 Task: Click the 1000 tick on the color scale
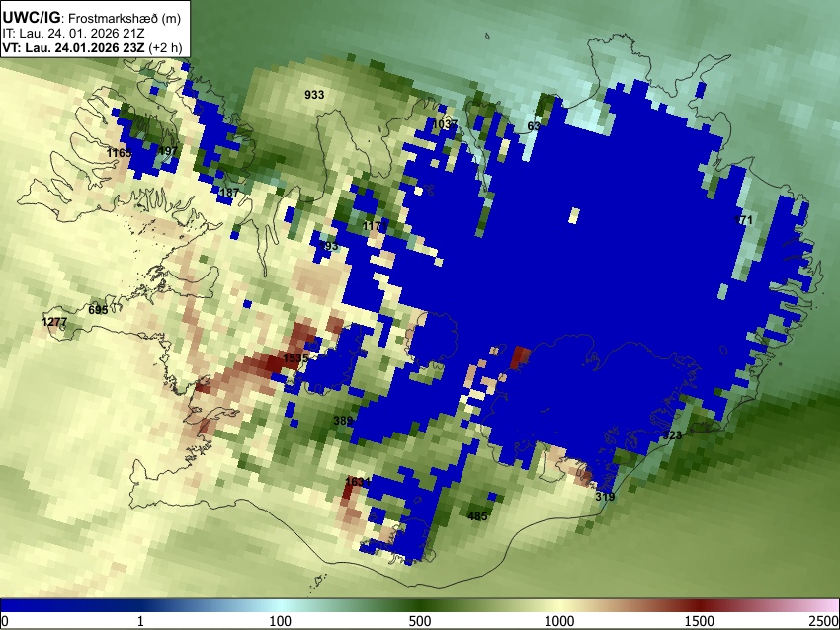click(x=559, y=621)
